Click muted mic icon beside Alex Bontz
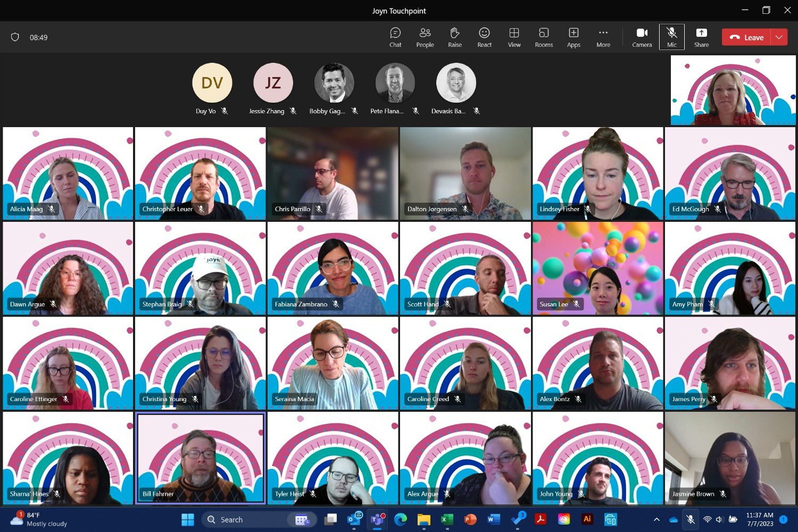 [578, 399]
